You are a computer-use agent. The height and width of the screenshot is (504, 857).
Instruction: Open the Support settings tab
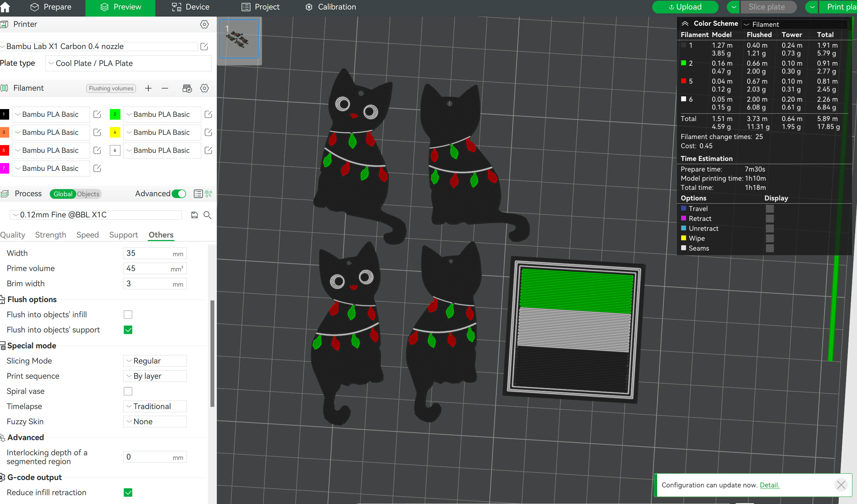(x=124, y=235)
